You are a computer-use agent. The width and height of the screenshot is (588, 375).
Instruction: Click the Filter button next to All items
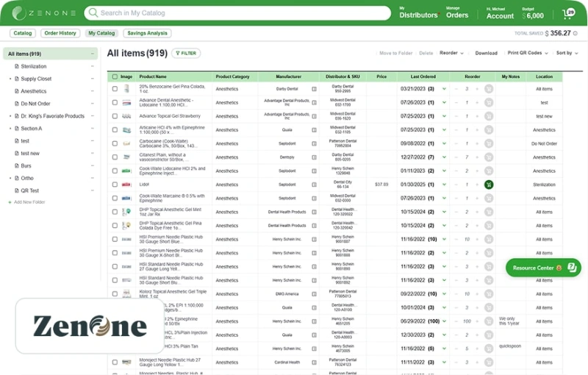(185, 53)
